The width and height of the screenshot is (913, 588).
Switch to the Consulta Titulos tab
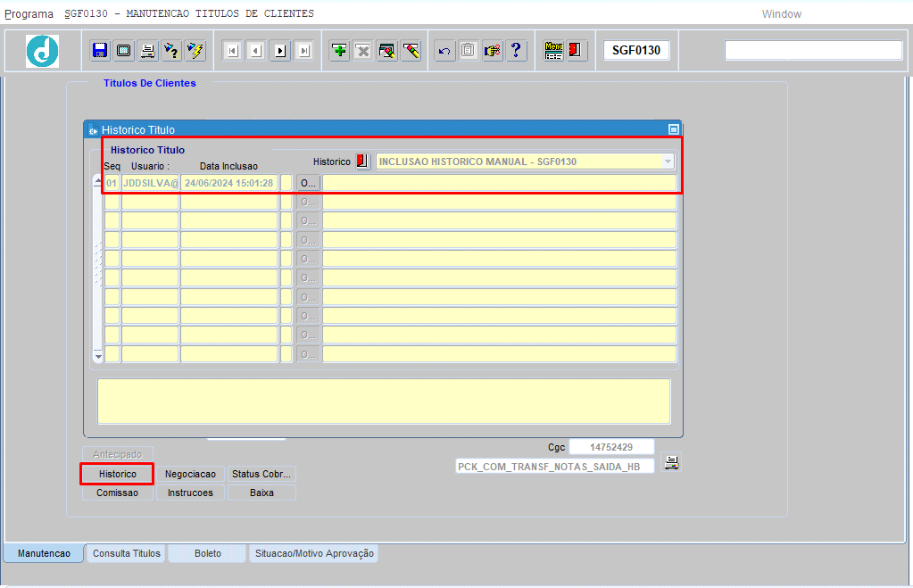tap(127, 553)
